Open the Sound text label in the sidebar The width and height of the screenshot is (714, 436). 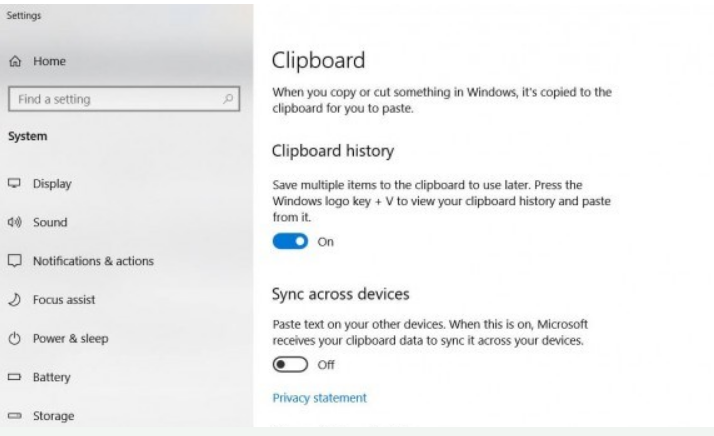(x=50, y=223)
